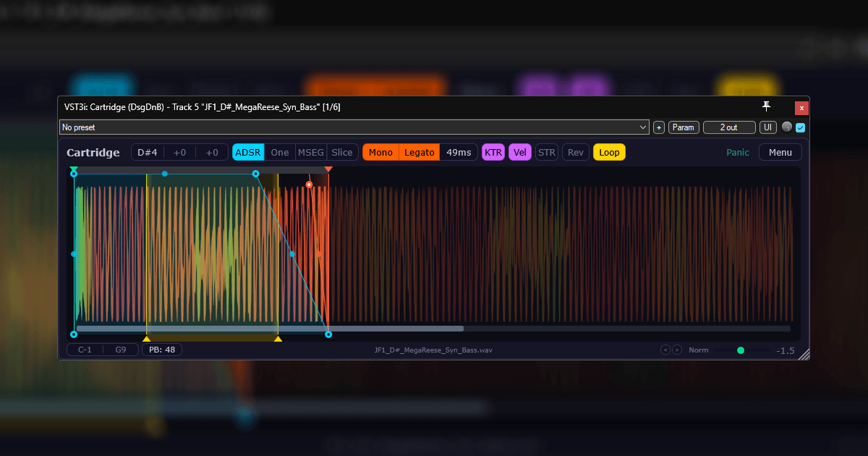Enable One-shot playback mode
This screenshot has width=868, height=456.
click(279, 152)
